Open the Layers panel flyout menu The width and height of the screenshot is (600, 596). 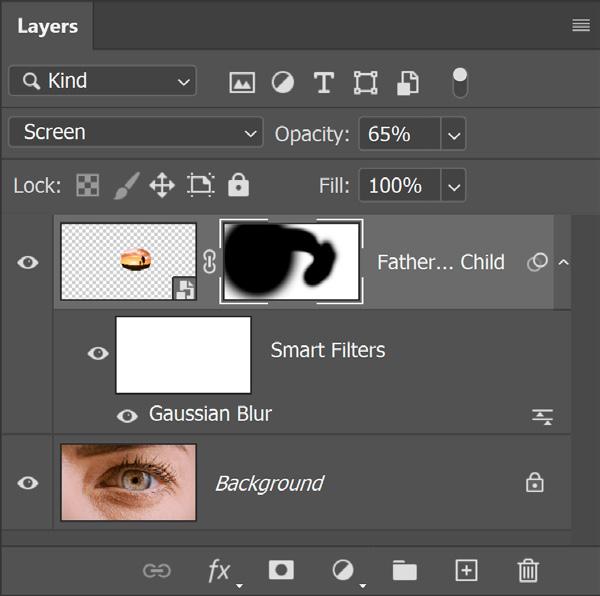click(581, 26)
